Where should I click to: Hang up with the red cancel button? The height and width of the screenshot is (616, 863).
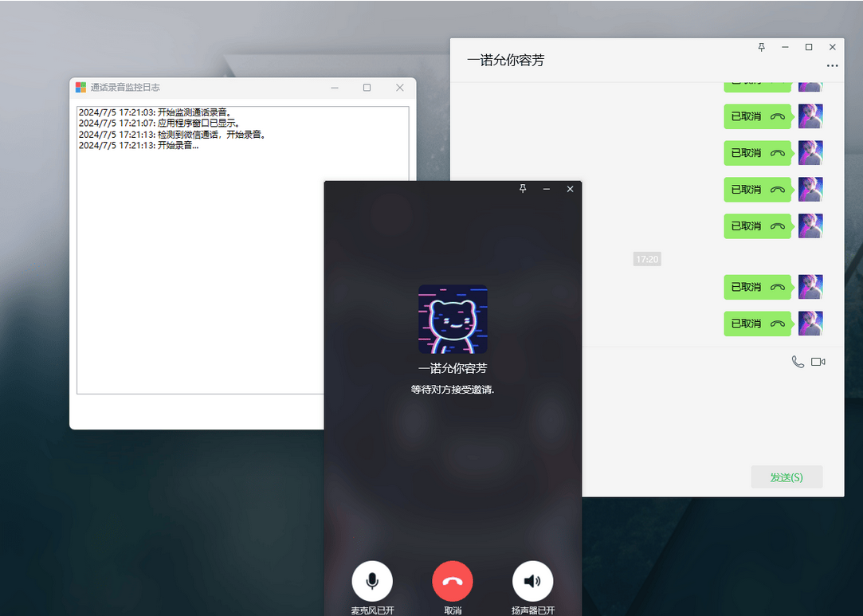453,581
